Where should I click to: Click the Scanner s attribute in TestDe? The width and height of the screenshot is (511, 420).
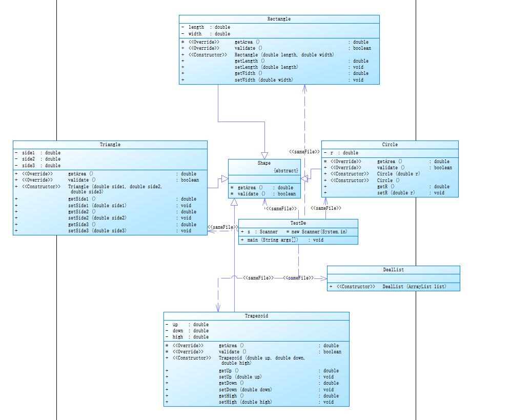pyautogui.click(x=294, y=231)
